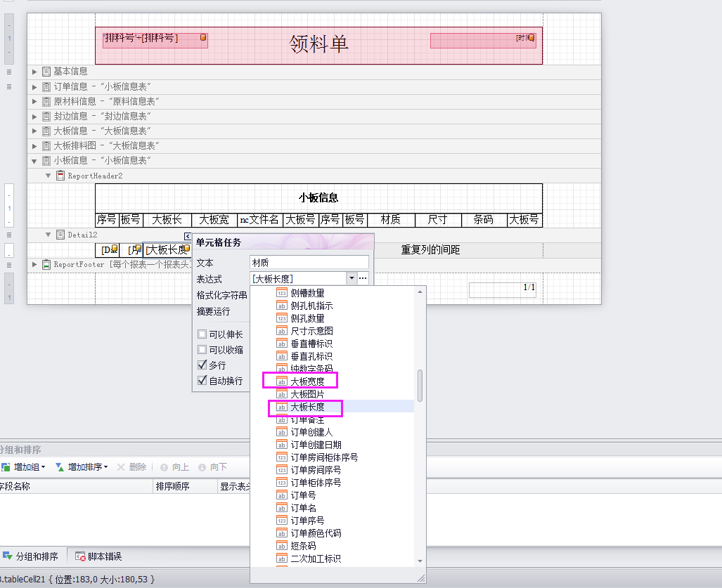Image resolution: width=722 pixels, height=588 pixels.
Task: Collapse the ReportHeader2 band
Action: click(49, 176)
